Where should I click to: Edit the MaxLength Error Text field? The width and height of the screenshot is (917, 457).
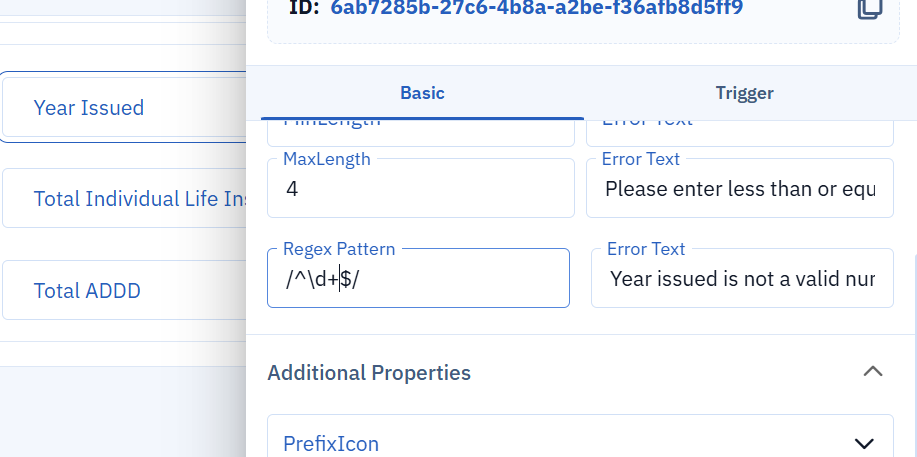[x=740, y=188]
